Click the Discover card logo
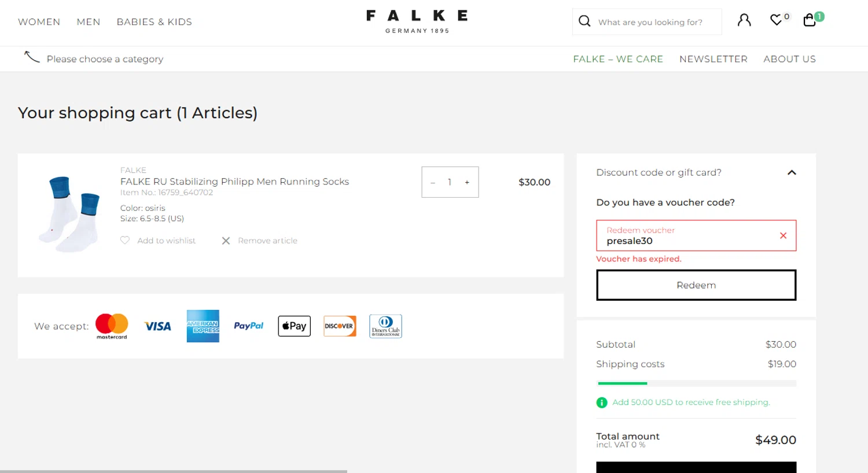The image size is (868, 473). [340, 326]
